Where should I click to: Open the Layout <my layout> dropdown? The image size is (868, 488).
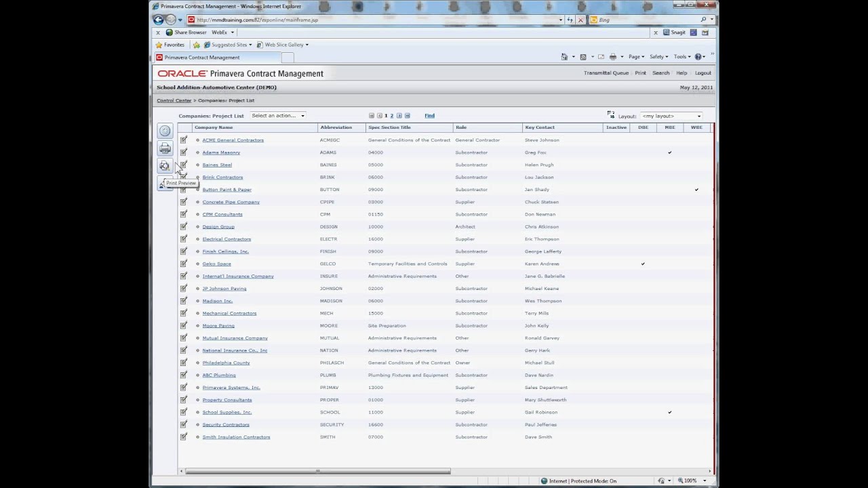[671, 116]
